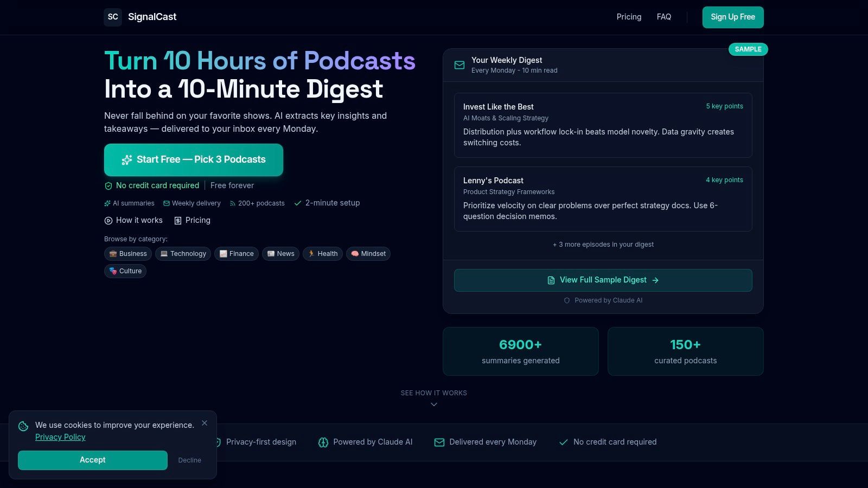Click the envelope icon on Your Weekly Digest card
The width and height of the screenshot is (868, 488).
tap(459, 65)
